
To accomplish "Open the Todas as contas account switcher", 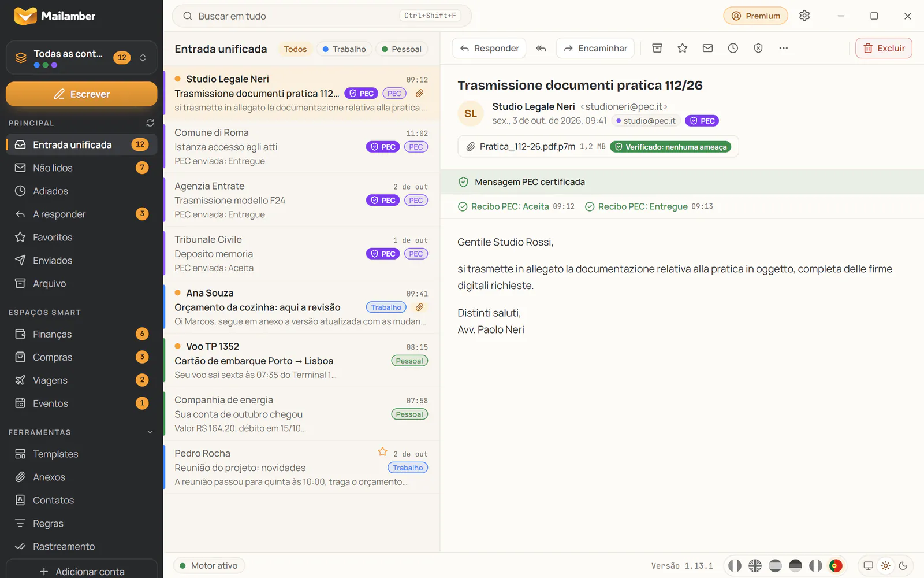I will pyautogui.click(x=81, y=58).
